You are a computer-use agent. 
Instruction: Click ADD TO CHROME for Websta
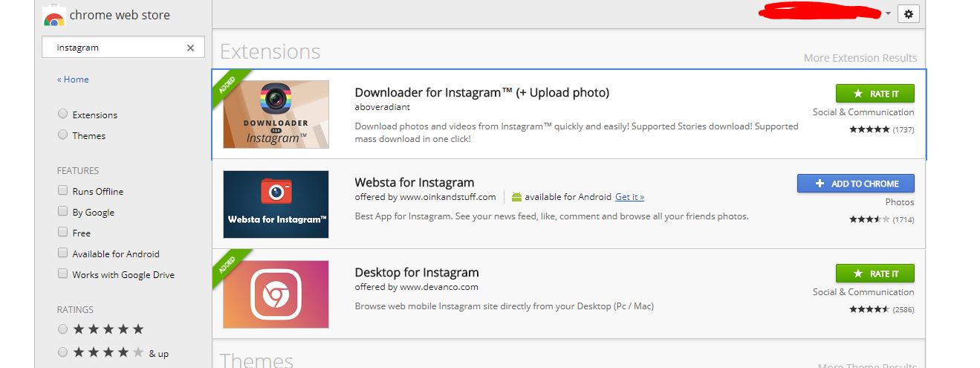pyautogui.click(x=856, y=184)
